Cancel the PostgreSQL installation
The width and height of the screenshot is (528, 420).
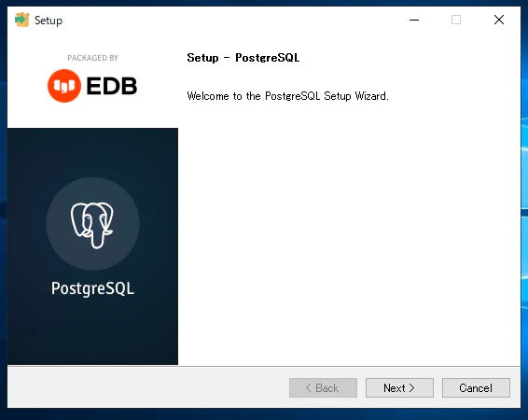point(476,387)
